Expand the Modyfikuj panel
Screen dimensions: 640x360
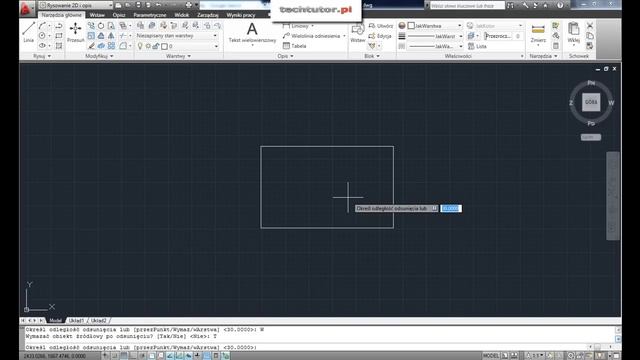[99, 56]
